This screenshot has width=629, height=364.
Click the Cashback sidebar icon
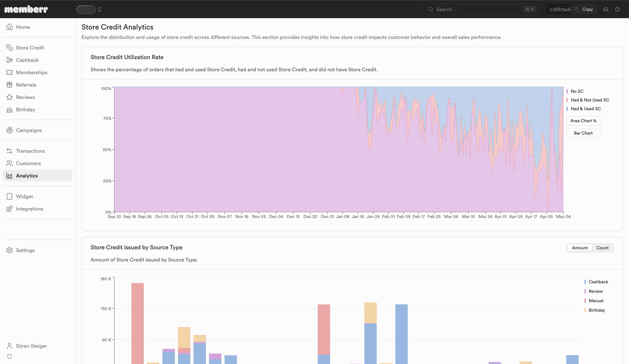pyautogui.click(x=9, y=60)
